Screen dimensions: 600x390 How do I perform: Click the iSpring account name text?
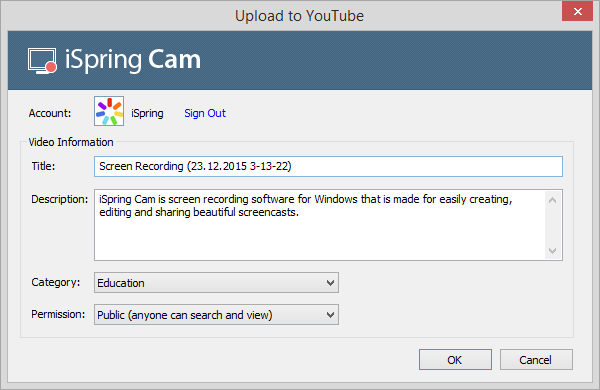[x=147, y=113]
